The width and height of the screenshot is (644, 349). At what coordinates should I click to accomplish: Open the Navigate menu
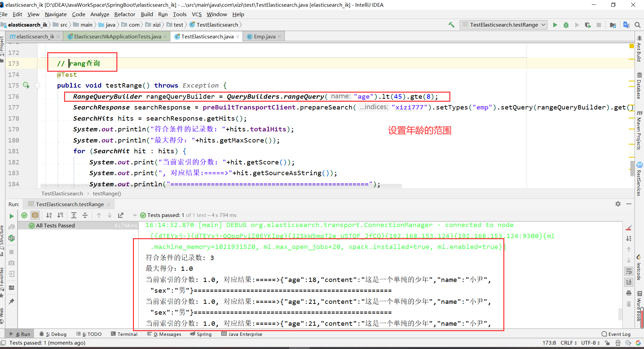coord(56,14)
